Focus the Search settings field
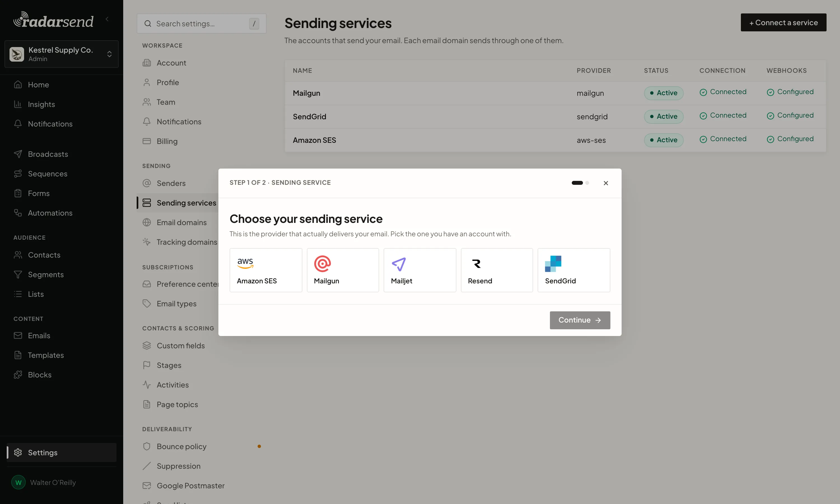The image size is (840, 504). 201,24
